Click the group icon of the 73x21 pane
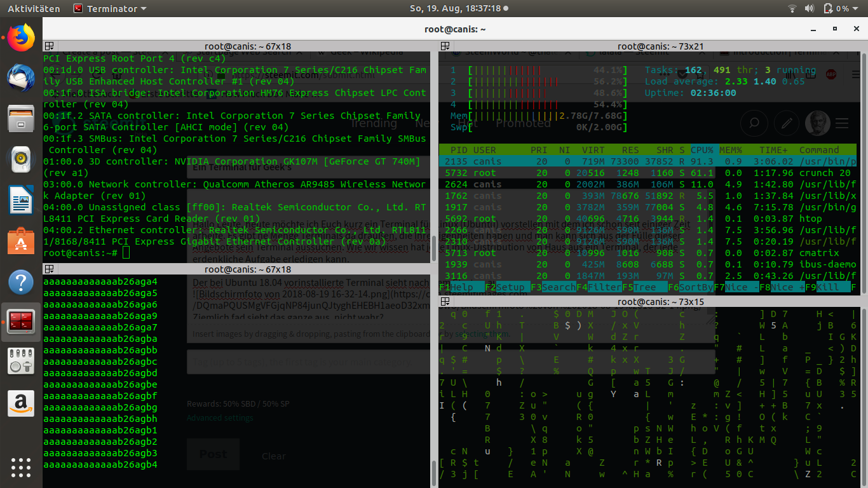This screenshot has width=868, height=488. coord(445,46)
